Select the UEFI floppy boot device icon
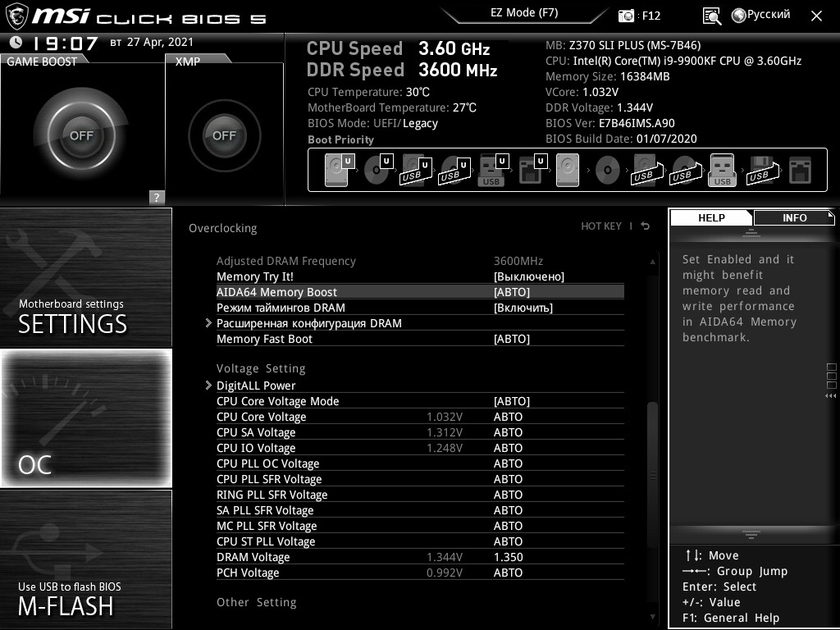This screenshot has width=840, height=630. [x=532, y=170]
